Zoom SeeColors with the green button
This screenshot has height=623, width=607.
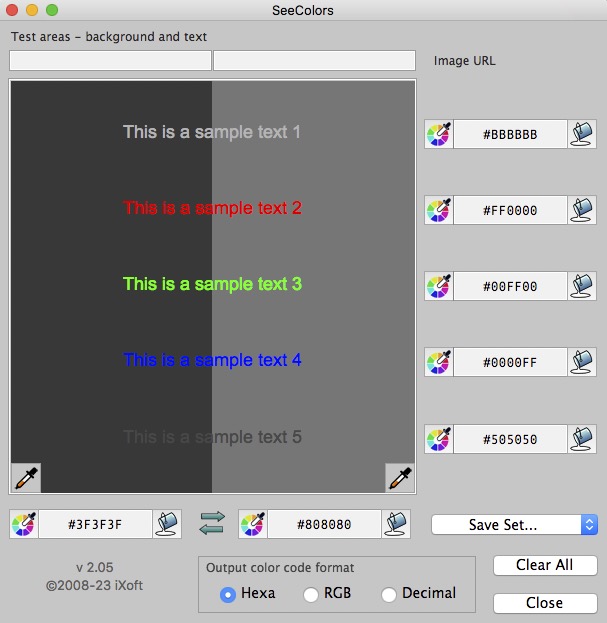point(52,10)
